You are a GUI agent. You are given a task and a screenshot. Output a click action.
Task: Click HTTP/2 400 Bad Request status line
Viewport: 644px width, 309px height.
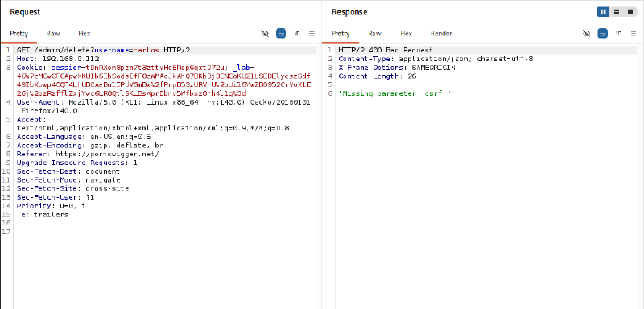386,50
